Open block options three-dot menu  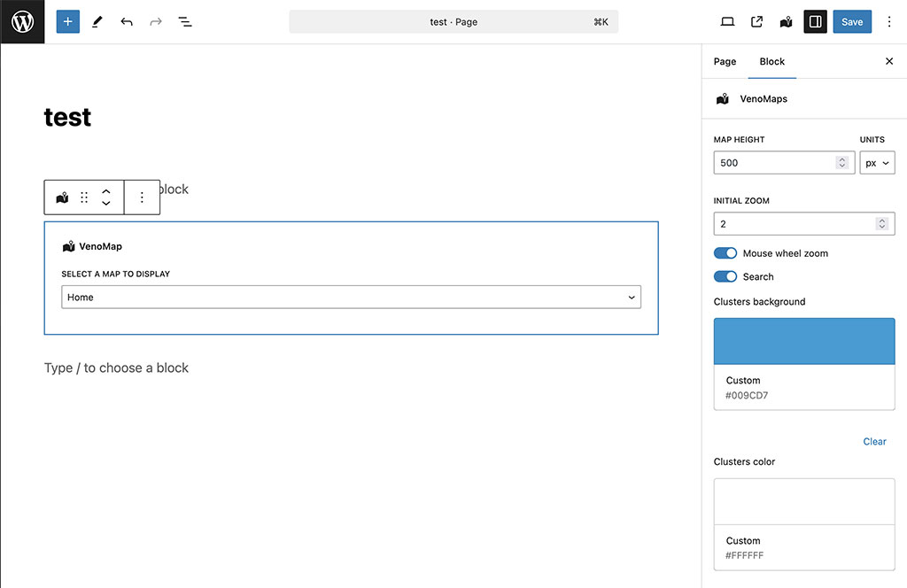point(142,197)
